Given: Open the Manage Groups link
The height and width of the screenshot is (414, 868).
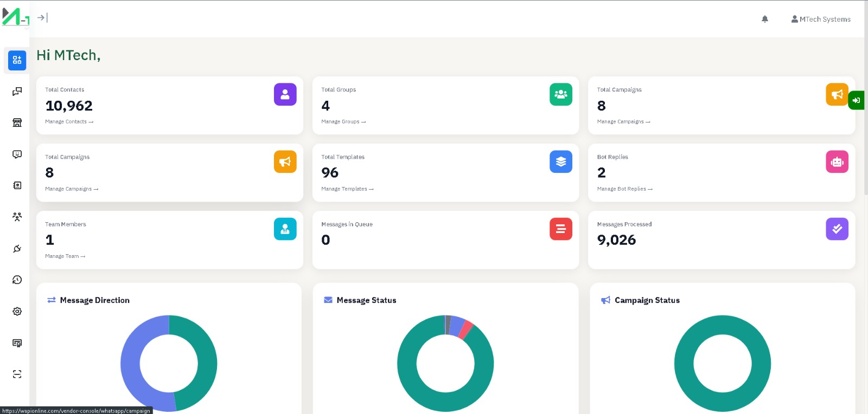Looking at the screenshot, I should pyautogui.click(x=343, y=122).
